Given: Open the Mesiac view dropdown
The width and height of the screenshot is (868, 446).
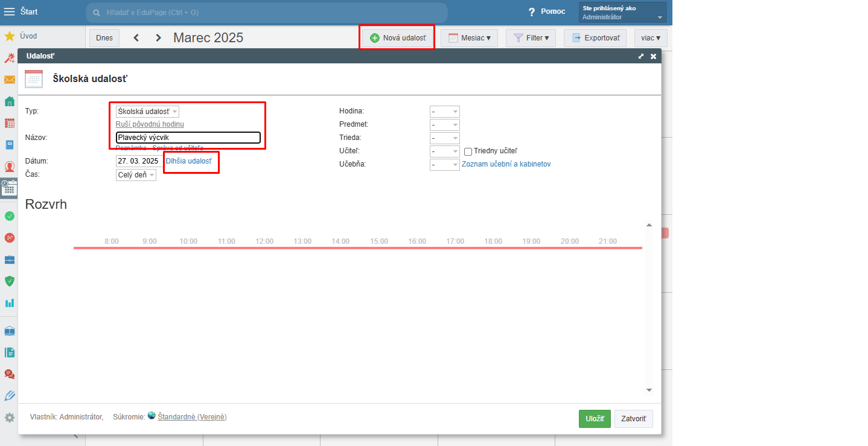Looking at the screenshot, I should (469, 38).
